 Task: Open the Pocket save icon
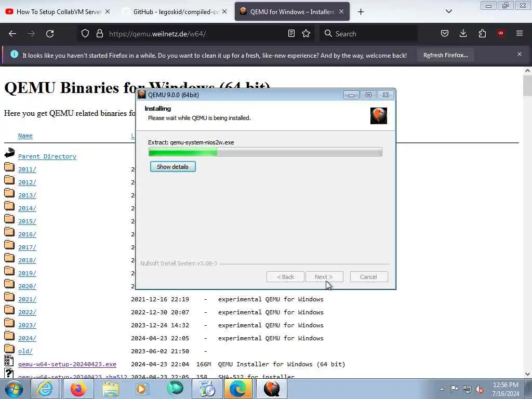coord(445,33)
